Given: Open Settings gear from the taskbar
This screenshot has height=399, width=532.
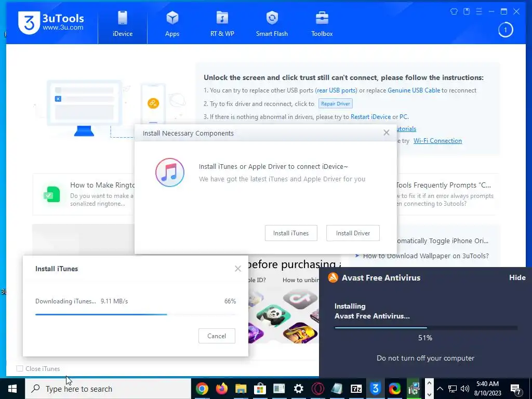Looking at the screenshot, I should (x=299, y=389).
